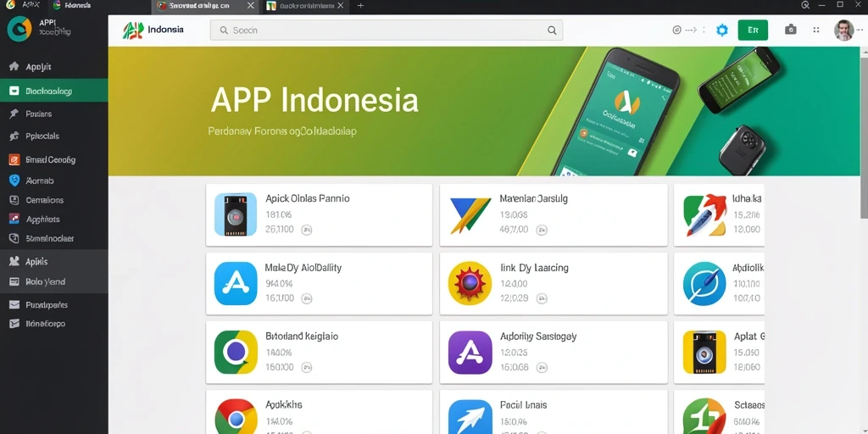Open the Paciil Lnais app icon
868x434 pixels.
pos(470,416)
